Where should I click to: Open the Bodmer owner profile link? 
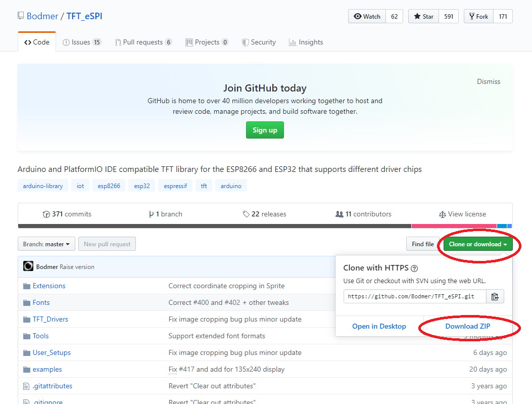tap(42, 16)
